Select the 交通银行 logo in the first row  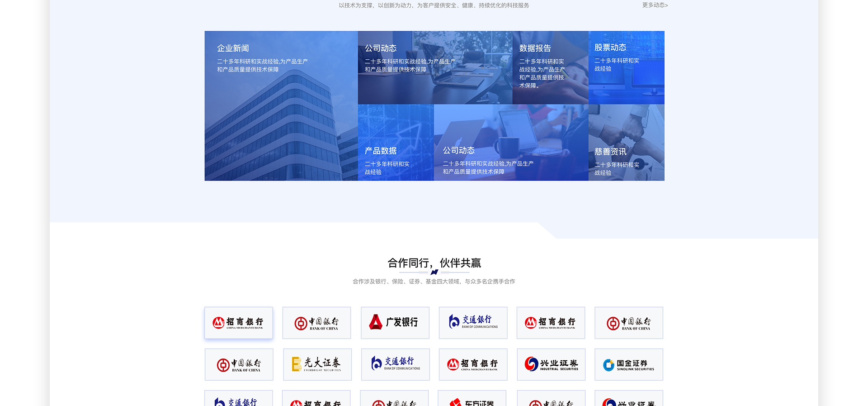473,323
